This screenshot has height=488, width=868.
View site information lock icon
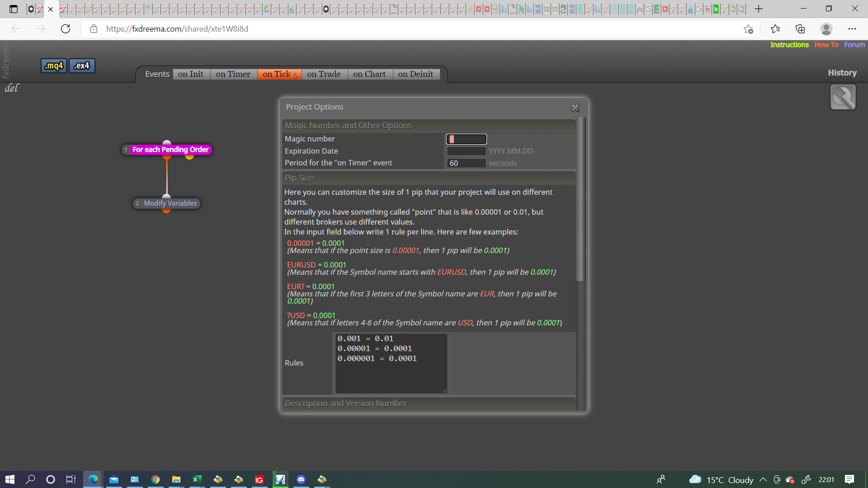[94, 29]
